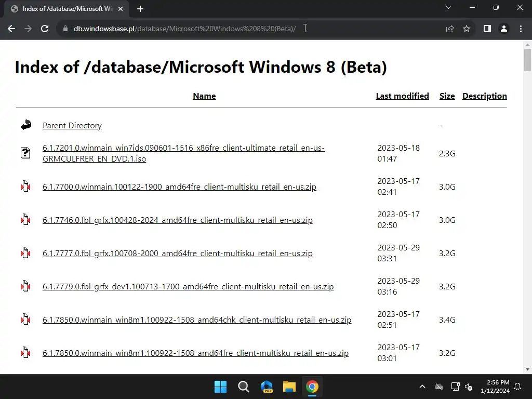
Task: Sort listing by Name
Action: 204,96
